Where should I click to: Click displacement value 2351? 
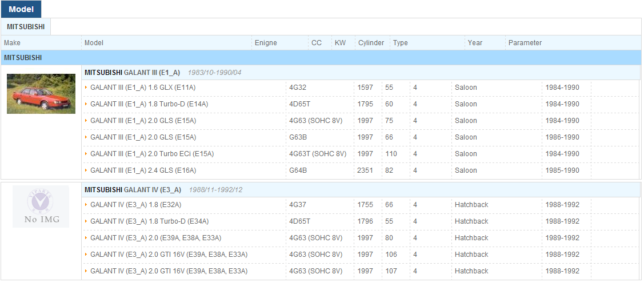coord(366,170)
